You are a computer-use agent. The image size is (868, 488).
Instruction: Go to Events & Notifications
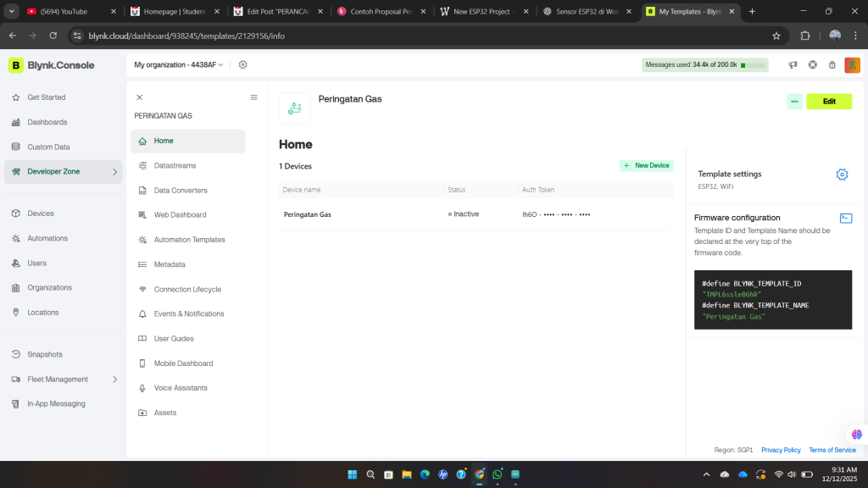188,314
